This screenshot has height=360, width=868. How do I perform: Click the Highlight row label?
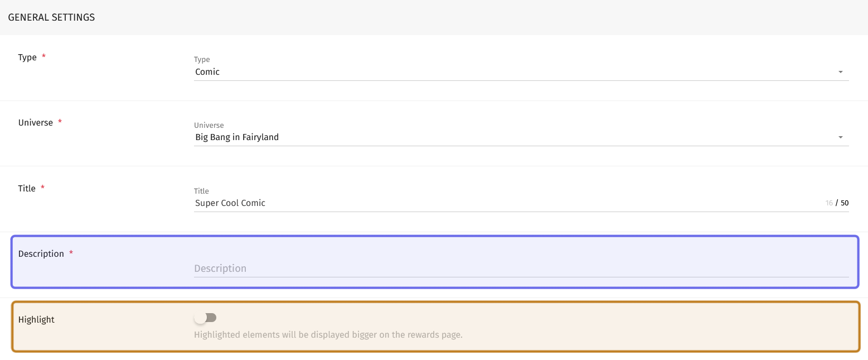tap(36, 320)
